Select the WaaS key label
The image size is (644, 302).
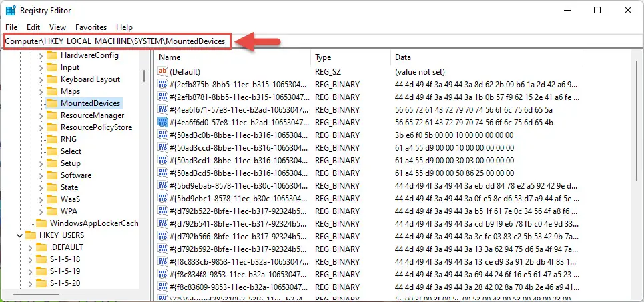(x=70, y=199)
